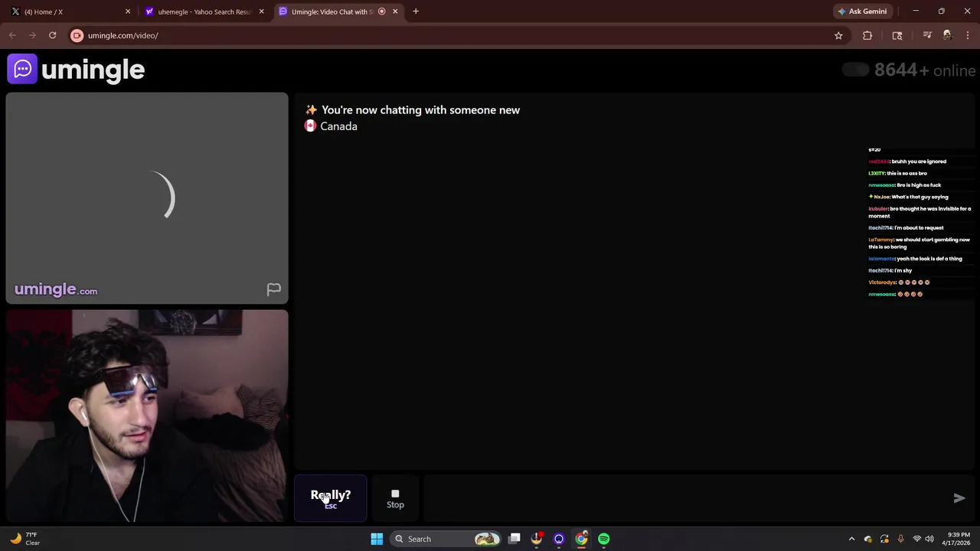
Task: Open the clock showing 9:39 PM
Action: click(958, 539)
